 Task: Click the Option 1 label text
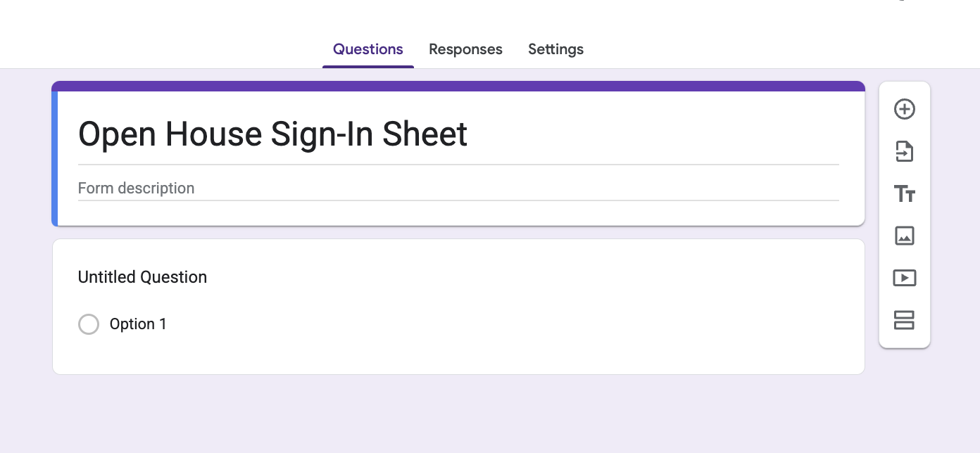click(x=138, y=324)
